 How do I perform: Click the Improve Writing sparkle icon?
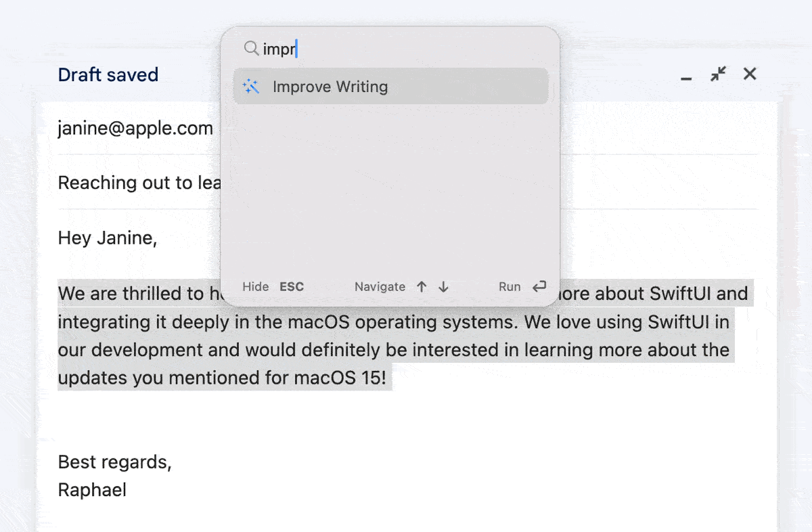pyautogui.click(x=251, y=87)
